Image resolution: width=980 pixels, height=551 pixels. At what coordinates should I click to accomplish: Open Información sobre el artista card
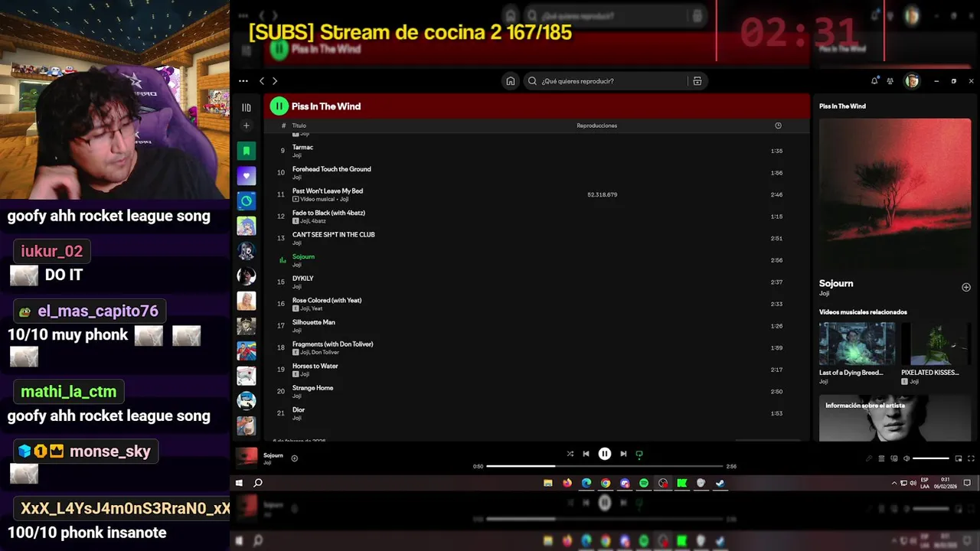coord(894,418)
